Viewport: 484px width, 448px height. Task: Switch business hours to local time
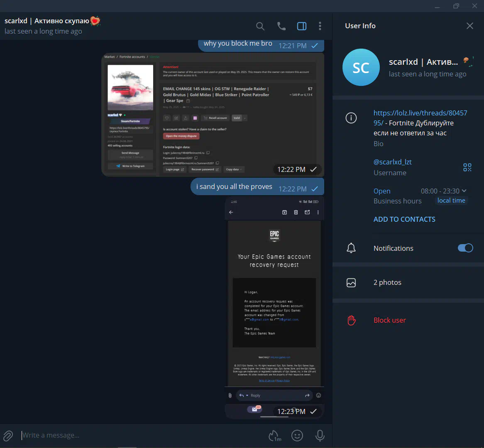point(451,201)
